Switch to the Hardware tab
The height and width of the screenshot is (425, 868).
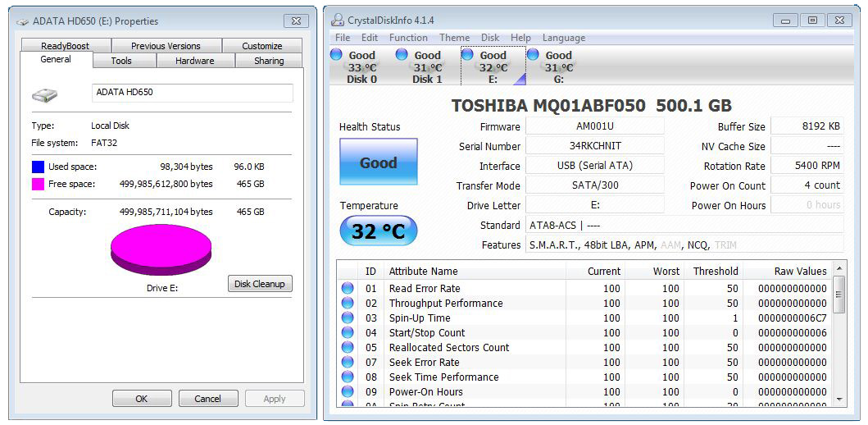pyautogui.click(x=195, y=61)
